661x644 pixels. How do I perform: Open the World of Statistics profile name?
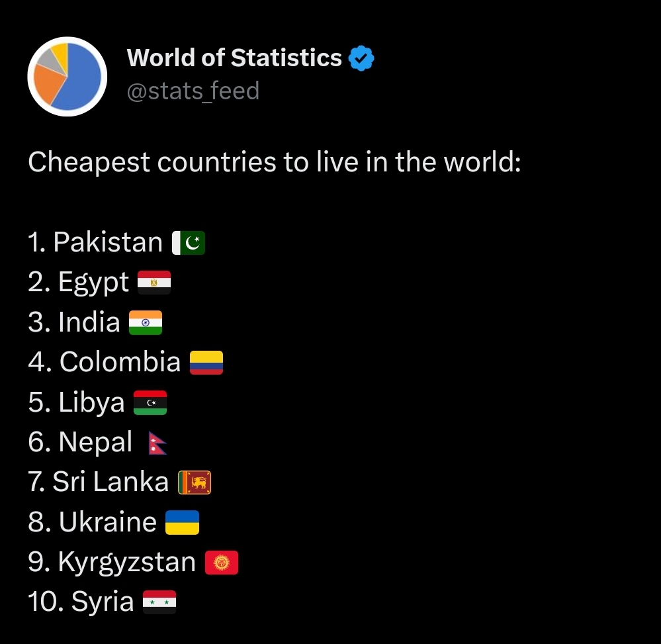234,58
